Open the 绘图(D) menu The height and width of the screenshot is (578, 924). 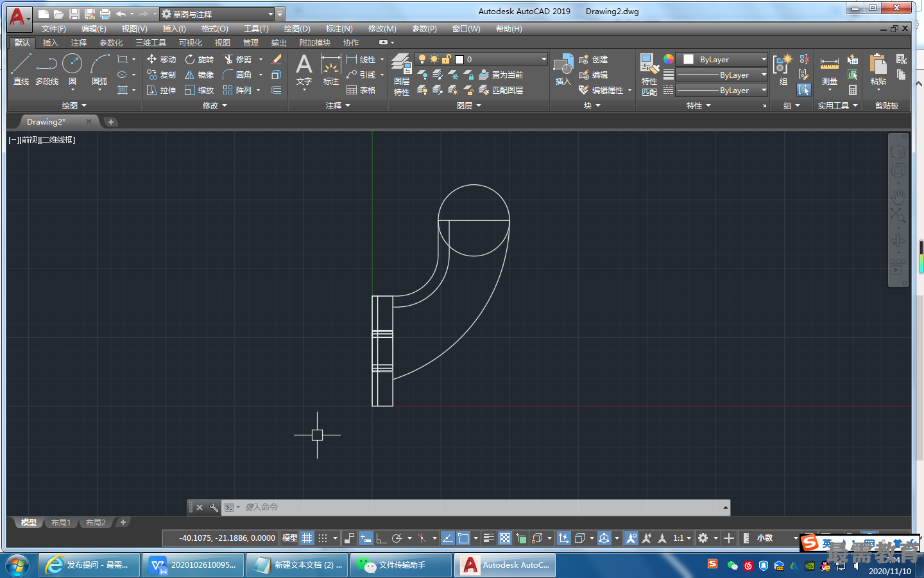point(297,29)
